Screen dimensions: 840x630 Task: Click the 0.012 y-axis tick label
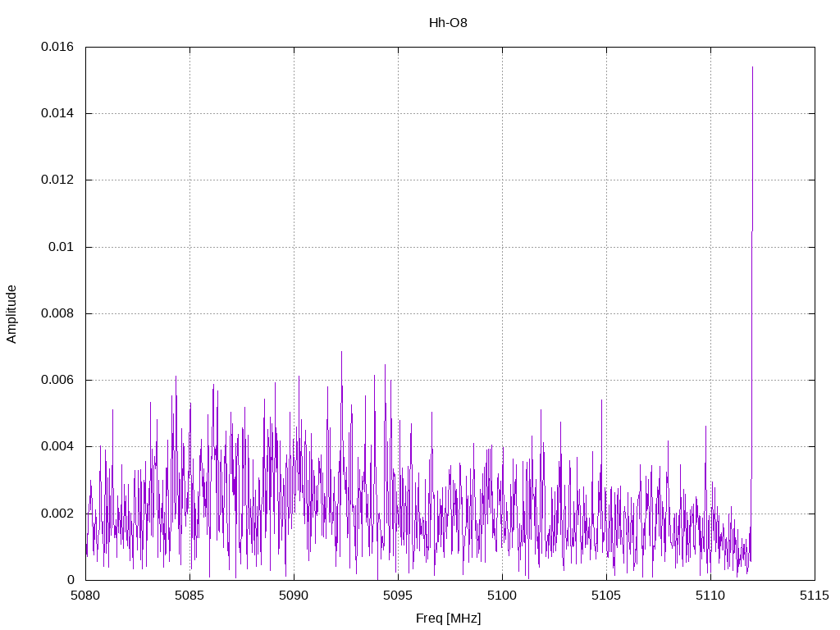(x=57, y=180)
